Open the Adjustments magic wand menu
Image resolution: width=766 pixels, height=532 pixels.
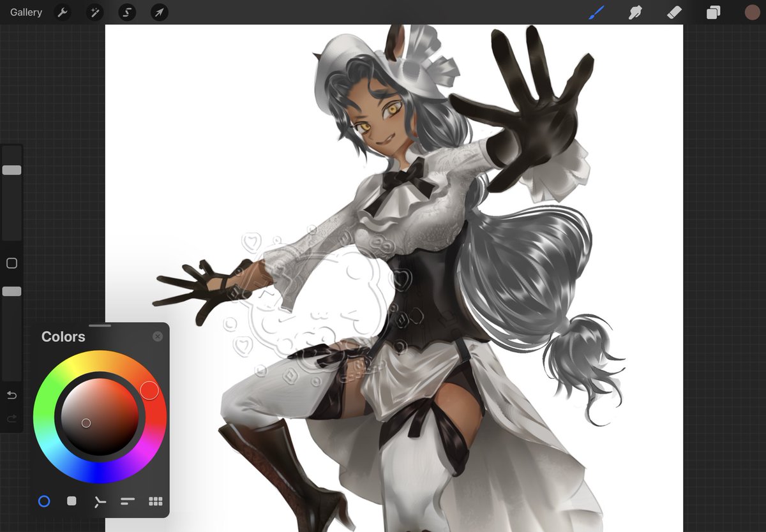point(94,12)
